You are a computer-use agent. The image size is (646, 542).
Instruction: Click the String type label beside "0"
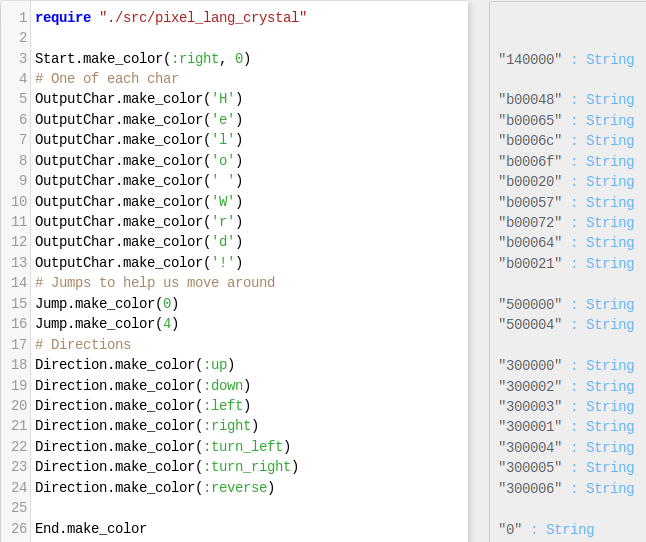tap(570, 529)
